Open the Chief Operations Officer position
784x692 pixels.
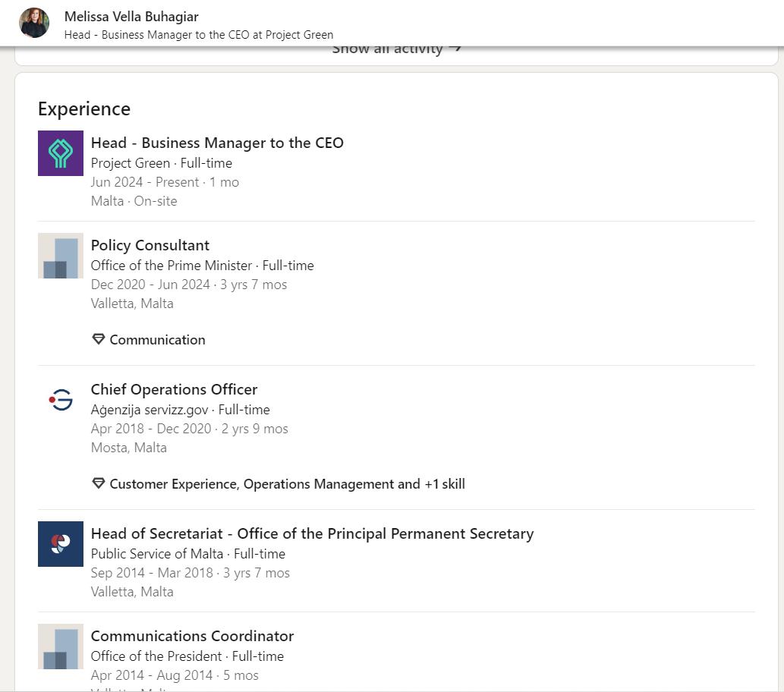[x=174, y=389]
